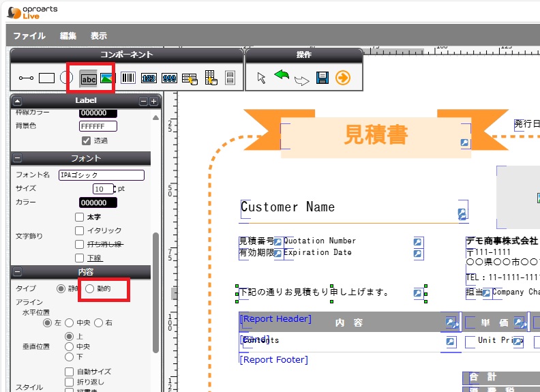Open the 編集 menu
Viewport: 540px width, 392px height.
[x=68, y=36]
